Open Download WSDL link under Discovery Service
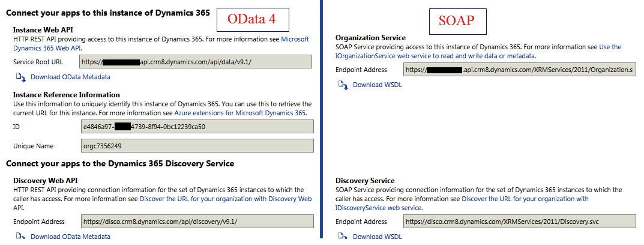644x245 pixels. tap(377, 237)
